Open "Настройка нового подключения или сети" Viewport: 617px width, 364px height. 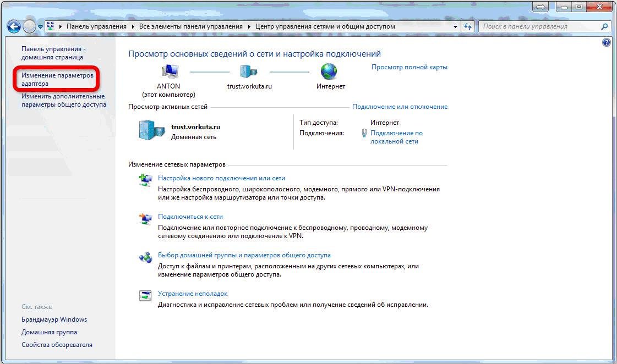point(222,178)
